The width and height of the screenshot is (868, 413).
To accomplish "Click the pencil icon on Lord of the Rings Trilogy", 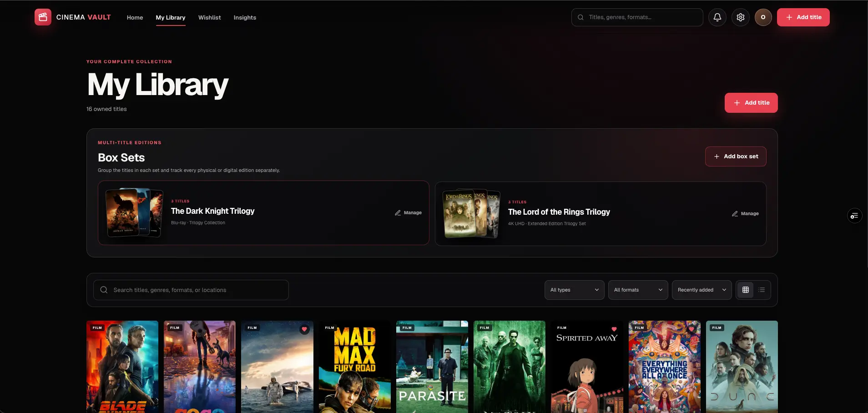I will (735, 214).
